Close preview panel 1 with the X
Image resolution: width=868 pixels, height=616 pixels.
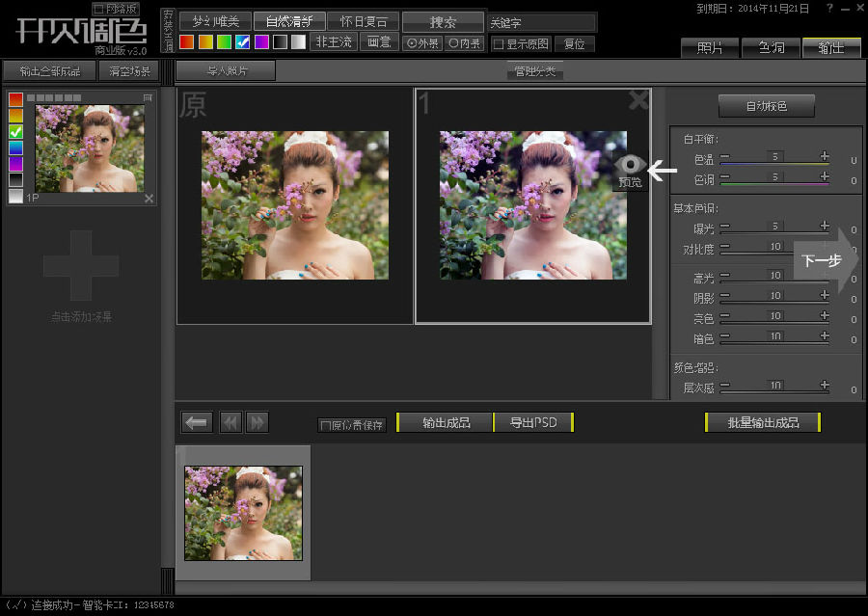pyautogui.click(x=638, y=99)
